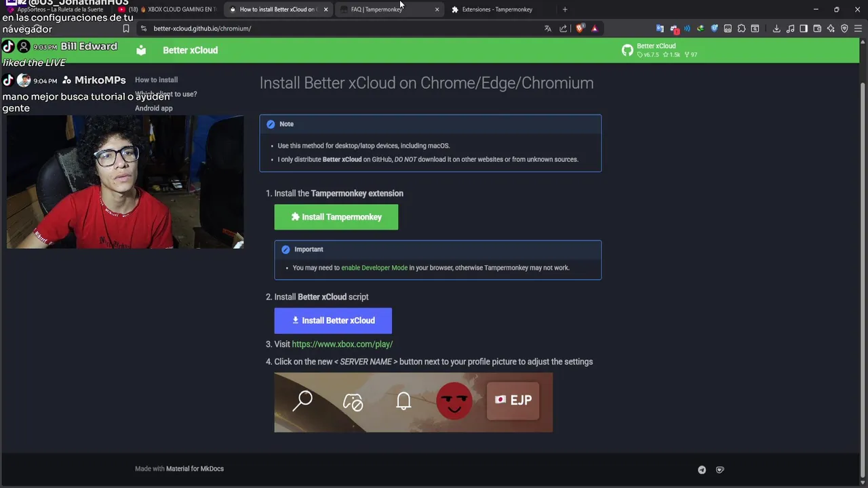This screenshot has height=488, width=868.
Task: Open Brave Rewards triangle icon
Action: [595, 28]
